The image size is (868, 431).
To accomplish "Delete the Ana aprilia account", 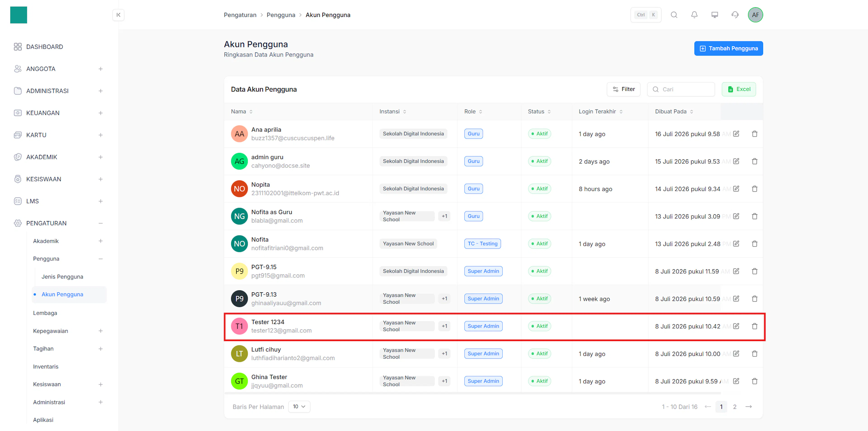I will click(x=755, y=134).
